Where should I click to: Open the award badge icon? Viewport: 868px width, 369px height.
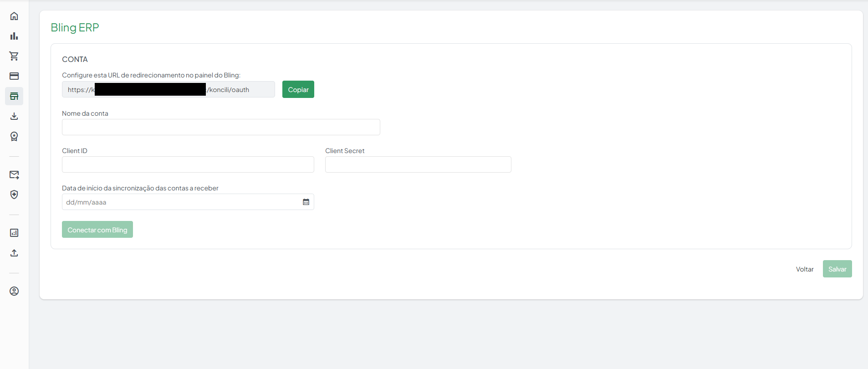(x=14, y=136)
